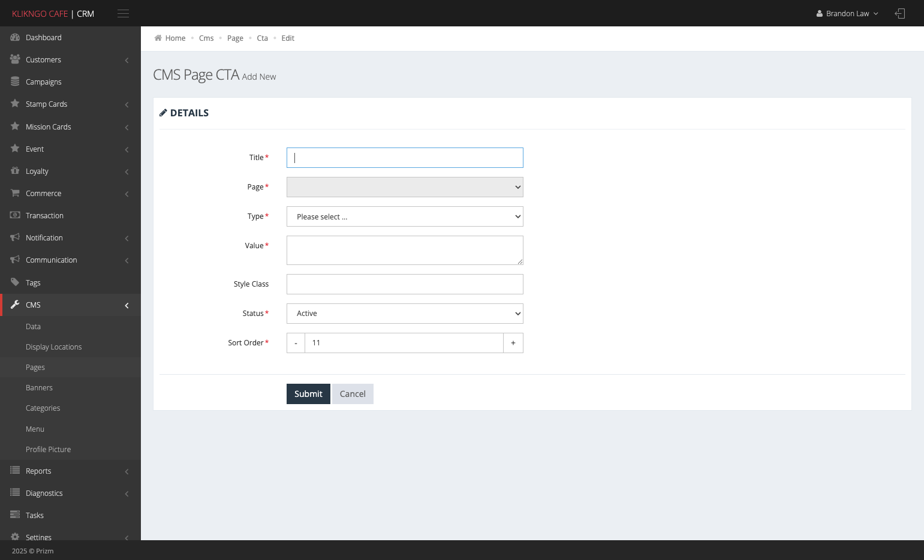Click the Tasks icon in sidebar
Screen dimensions: 924x560
tap(15, 515)
